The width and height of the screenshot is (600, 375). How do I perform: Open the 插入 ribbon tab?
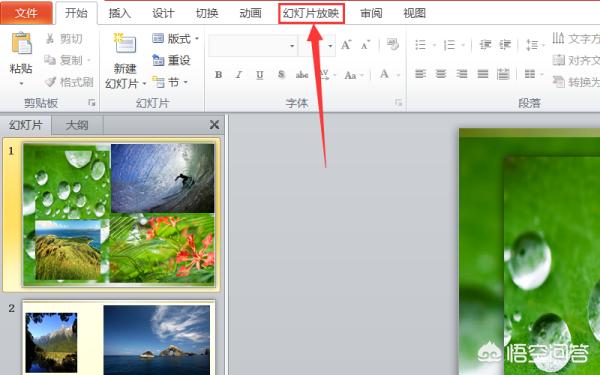tap(119, 13)
